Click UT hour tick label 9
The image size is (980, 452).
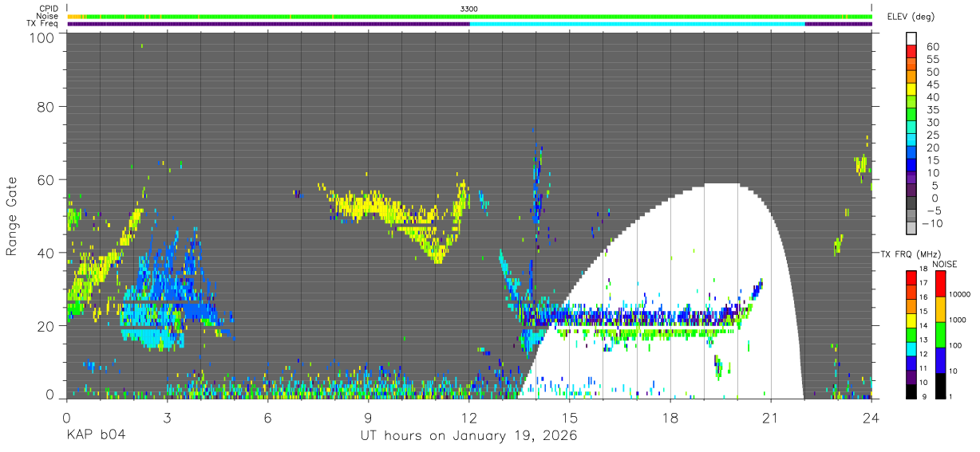point(368,417)
